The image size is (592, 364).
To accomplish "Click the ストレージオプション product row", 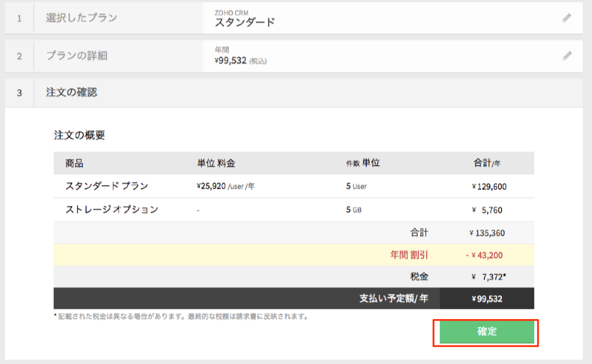I will click(112, 210).
